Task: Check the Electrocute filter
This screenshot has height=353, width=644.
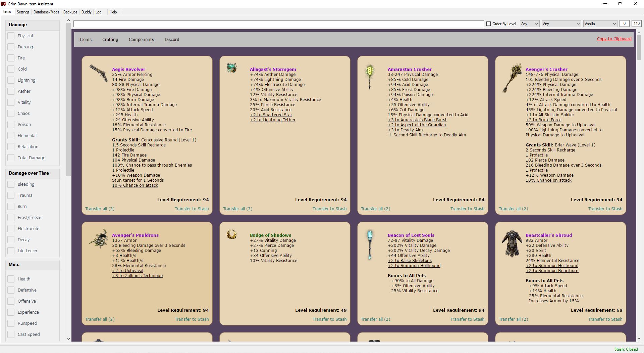Action: [x=11, y=228]
